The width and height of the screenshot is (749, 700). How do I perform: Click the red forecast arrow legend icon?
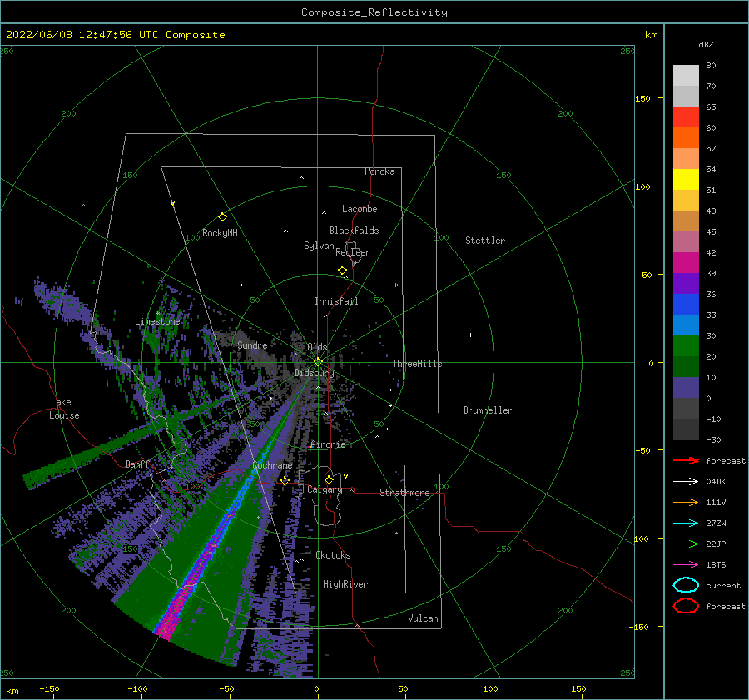(x=686, y=460)
